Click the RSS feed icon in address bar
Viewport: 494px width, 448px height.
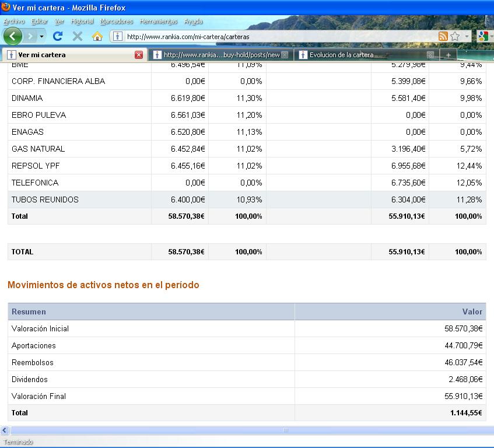pyautogui.click(x=443, y=36)
